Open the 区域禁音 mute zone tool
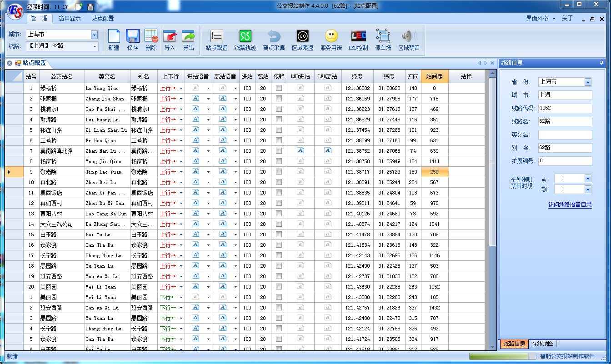Image resolution: width=611 pixels, height=364 pixels. coord(409,40)
